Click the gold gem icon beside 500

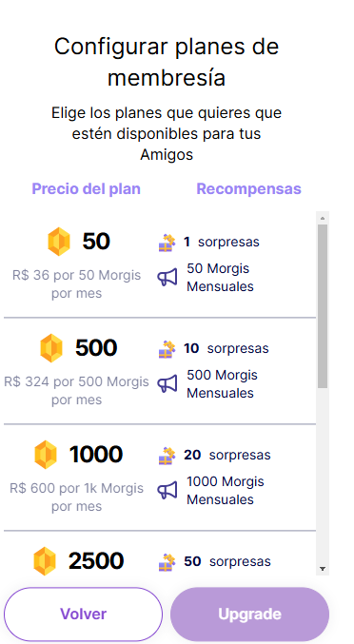click(x=51, y=348)
